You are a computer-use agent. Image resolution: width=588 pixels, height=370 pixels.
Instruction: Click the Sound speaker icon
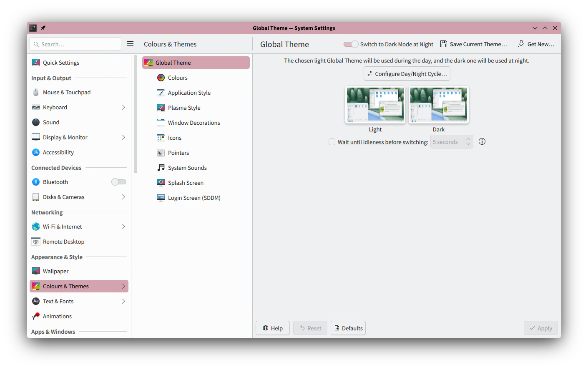(36, 122)
